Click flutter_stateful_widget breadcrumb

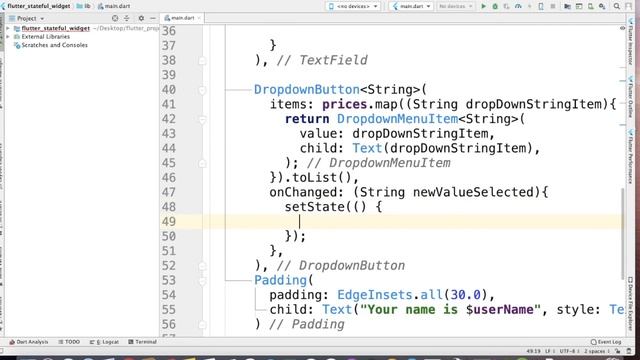pyautogui.click(x=36, y=6)
